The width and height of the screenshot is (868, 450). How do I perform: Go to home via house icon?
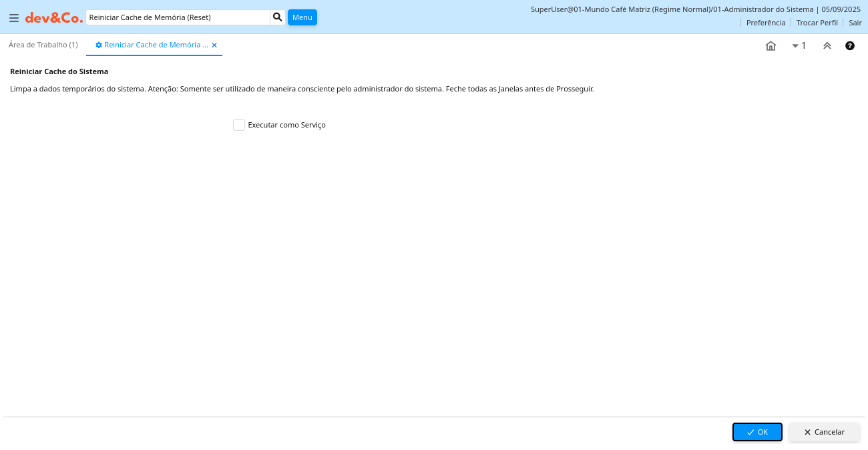click(x=771, y=46)
